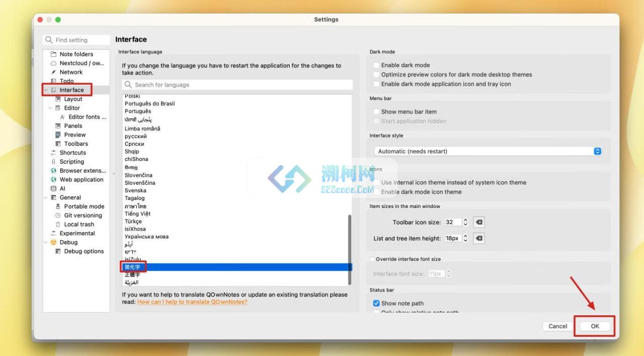
Task: Enable dark mode checkbox
Action: click(376, 65)
